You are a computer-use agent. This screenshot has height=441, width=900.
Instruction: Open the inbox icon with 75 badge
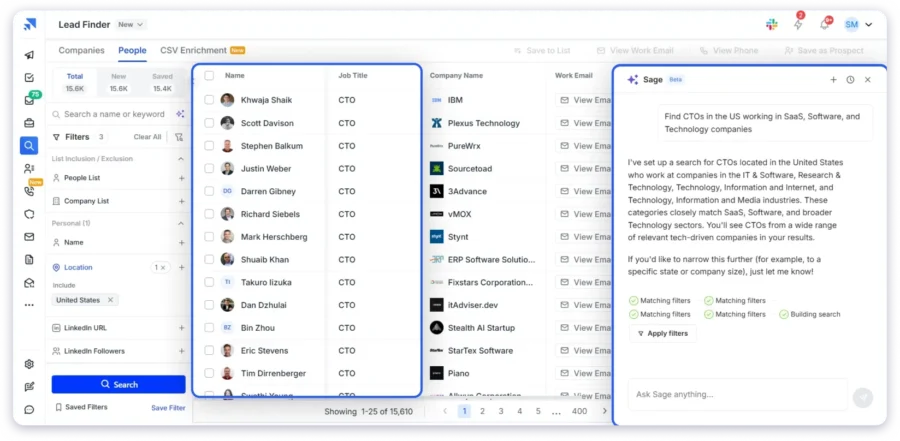[x=29, y=100]
